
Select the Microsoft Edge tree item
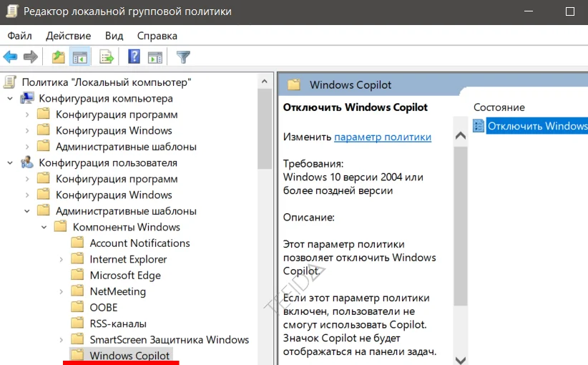click(125, 276)
